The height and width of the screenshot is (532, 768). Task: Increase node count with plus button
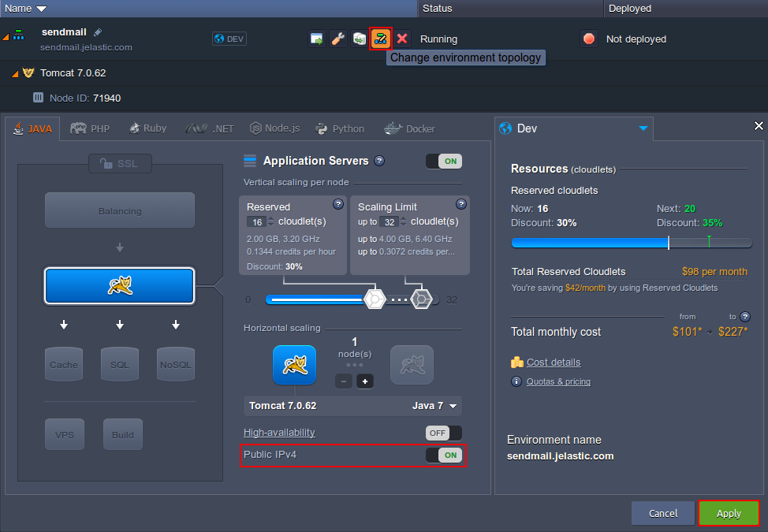click(x=365, y=381)
